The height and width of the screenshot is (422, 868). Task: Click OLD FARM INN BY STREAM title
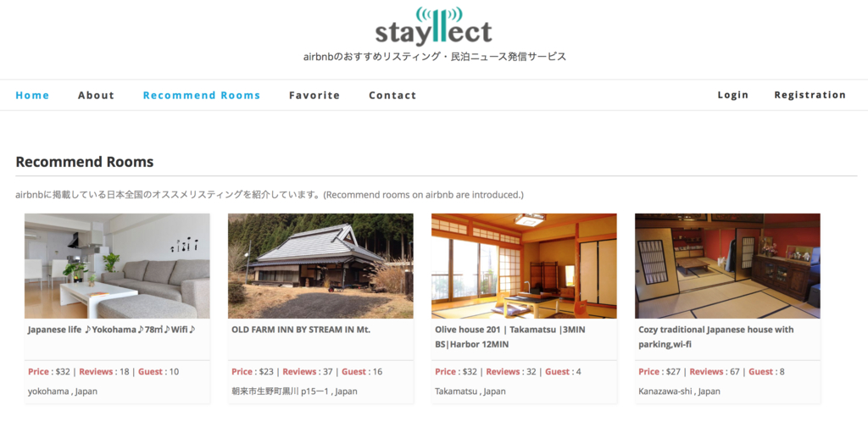click(x=301, y=330)
